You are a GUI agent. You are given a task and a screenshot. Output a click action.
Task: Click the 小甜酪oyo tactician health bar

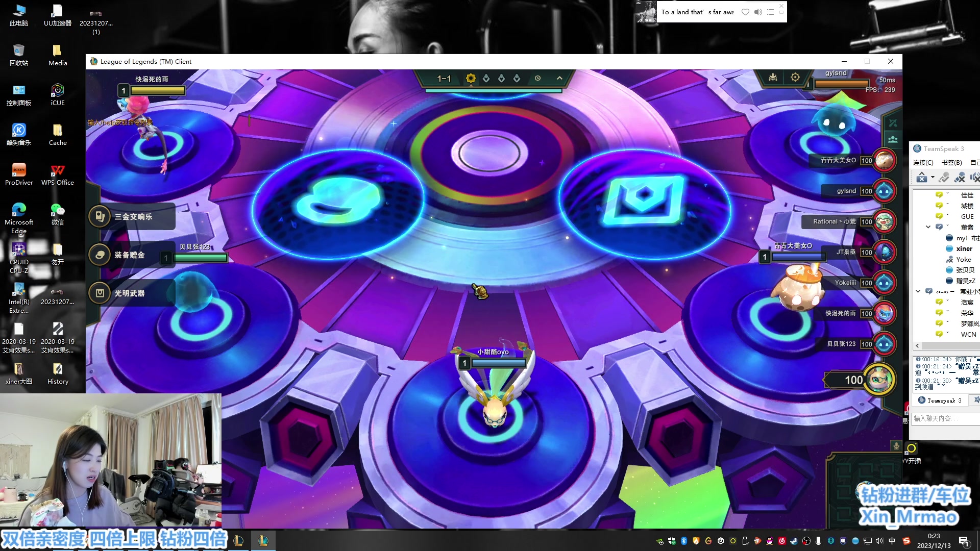[498, 363]
